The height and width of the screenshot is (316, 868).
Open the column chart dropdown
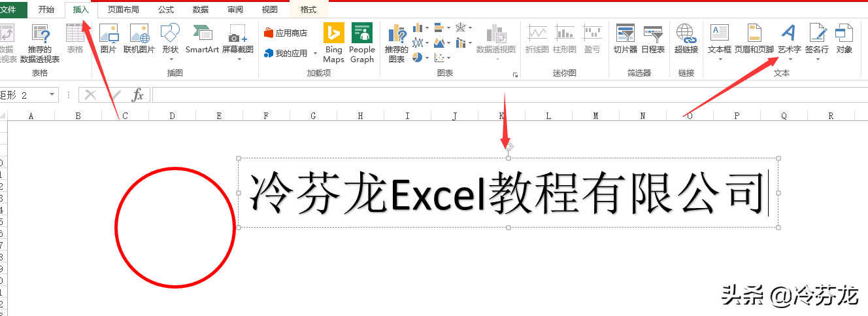421,28
